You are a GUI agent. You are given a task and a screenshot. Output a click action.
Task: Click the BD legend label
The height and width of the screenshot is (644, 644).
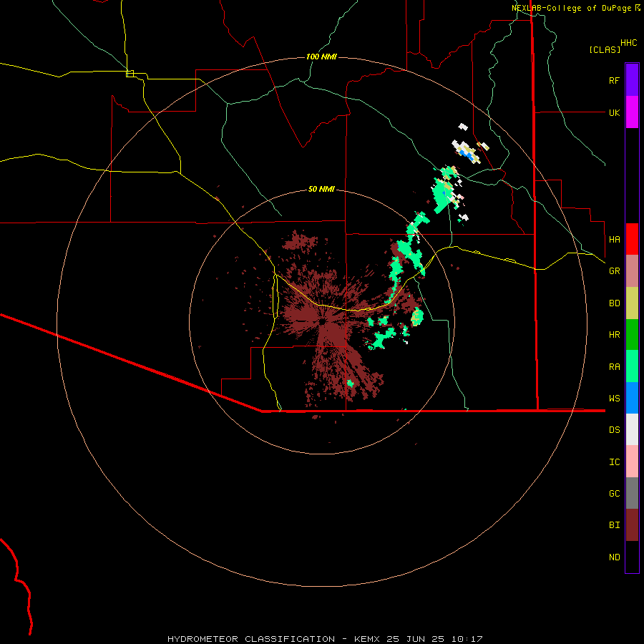[614, 303]
